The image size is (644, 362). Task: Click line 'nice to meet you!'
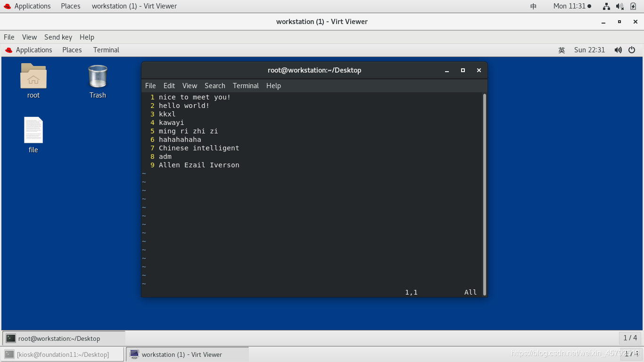tap(195, 97)
